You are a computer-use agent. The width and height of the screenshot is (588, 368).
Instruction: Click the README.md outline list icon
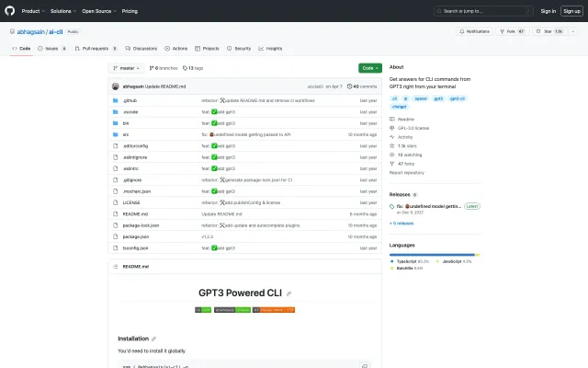(116, 266)
